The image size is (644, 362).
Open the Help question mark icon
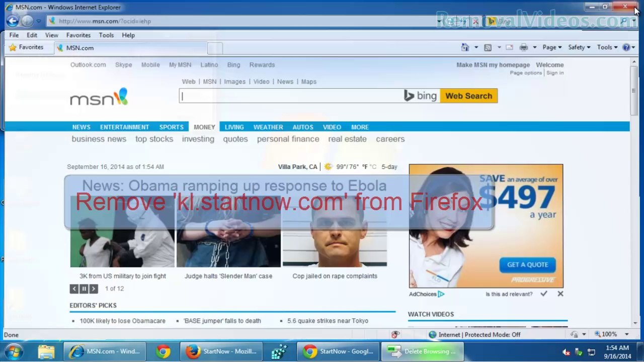(626, 47)
